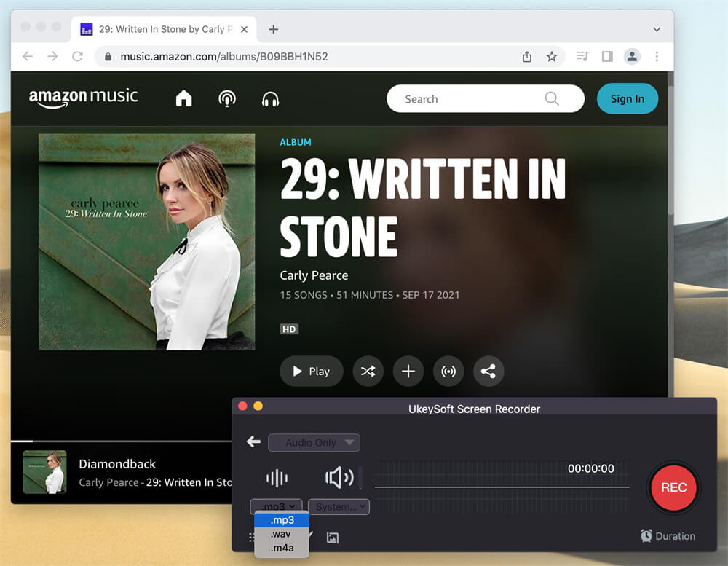Click the Duration alarm clock icon
The width and height of the screenshot is (728, 566).
pos(646,536)
